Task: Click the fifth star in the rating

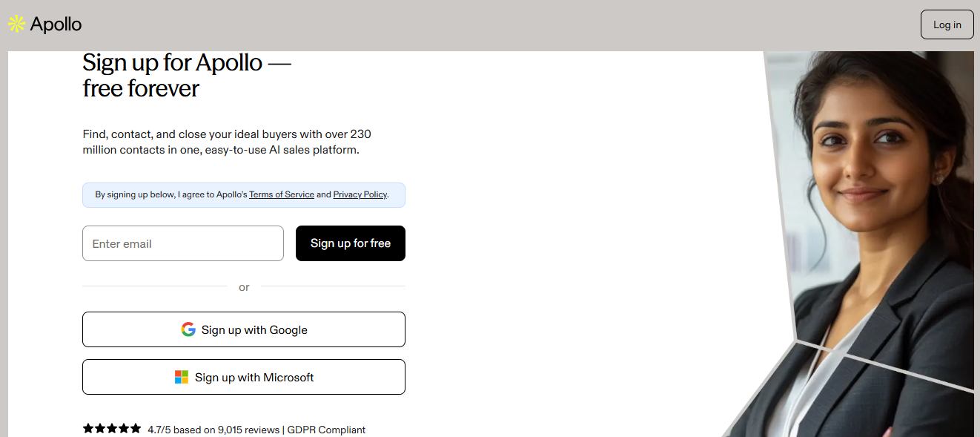Action: coord(136,428)
